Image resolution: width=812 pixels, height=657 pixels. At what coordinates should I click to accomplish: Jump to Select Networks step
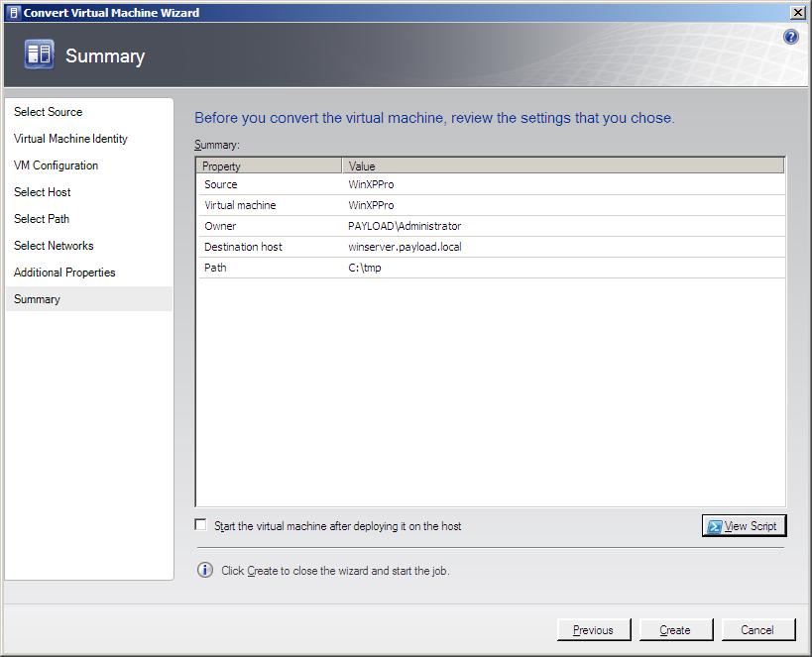click(54, 246)
